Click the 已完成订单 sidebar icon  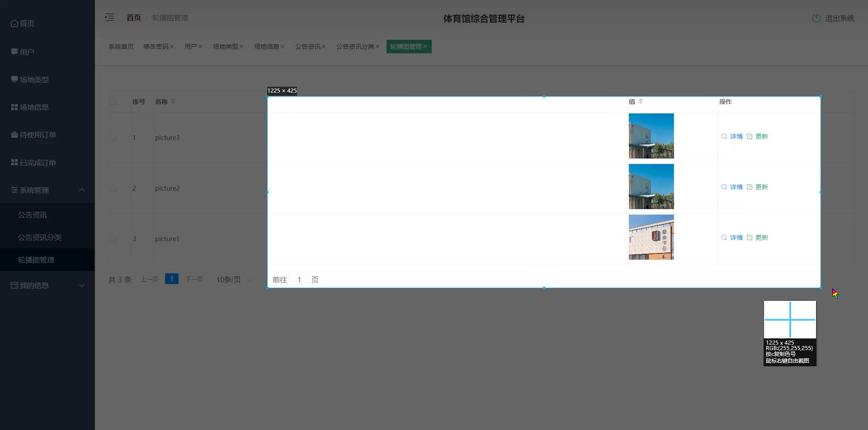(x=14, y=162)
